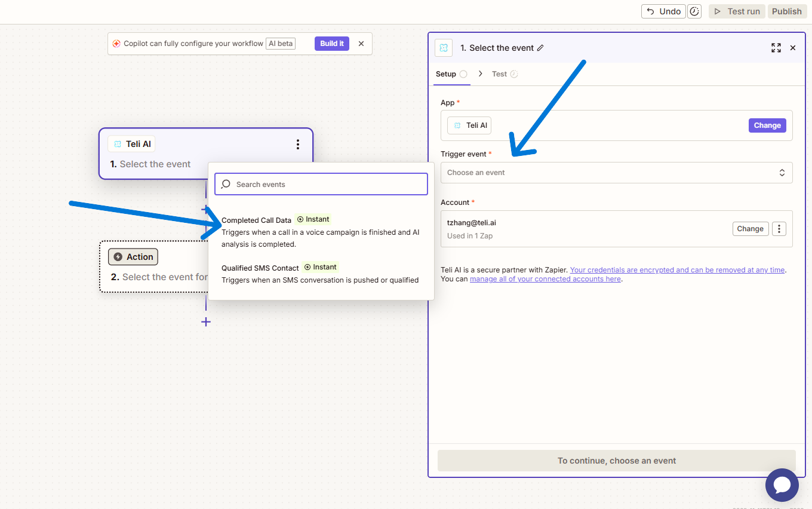
Task: Open Teli AI step options menu
Action: pos(298,144)
